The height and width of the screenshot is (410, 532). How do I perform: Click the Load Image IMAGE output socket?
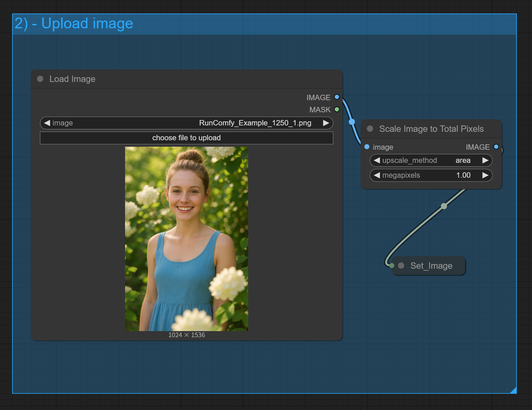coord(336,97)
